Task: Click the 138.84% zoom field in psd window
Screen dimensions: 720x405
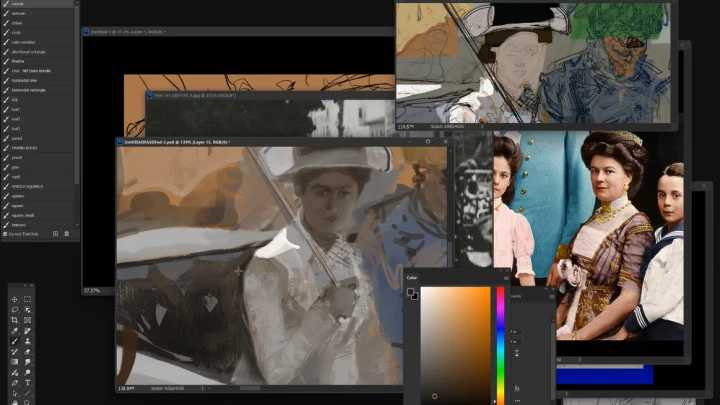Action: [x=126, y=388]
